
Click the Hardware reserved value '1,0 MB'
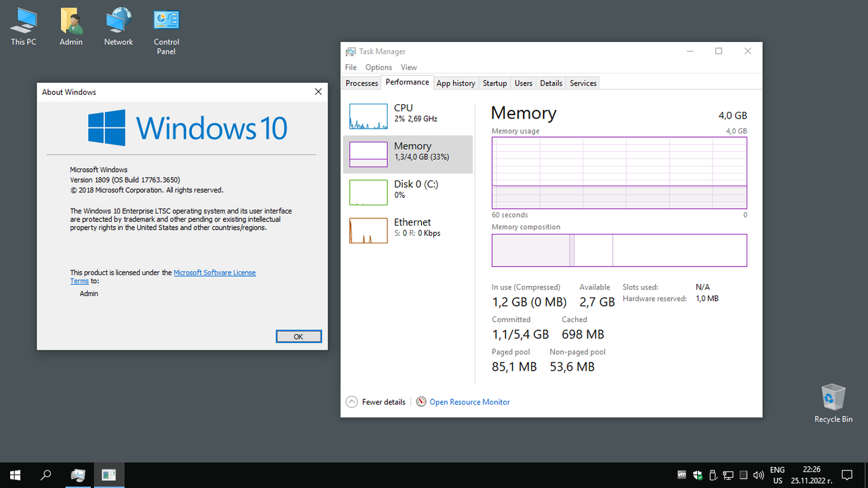pyautogui.click(x=707, y=298)
